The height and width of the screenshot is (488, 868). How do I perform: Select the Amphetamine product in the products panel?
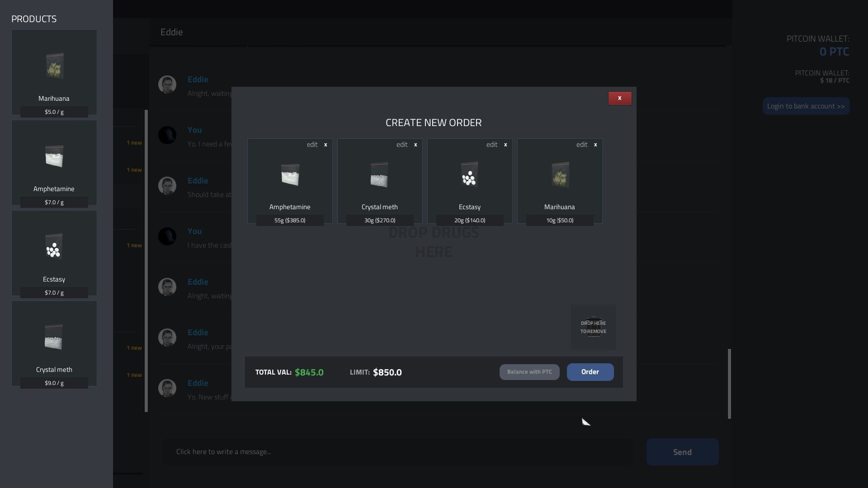click(54, 157)
